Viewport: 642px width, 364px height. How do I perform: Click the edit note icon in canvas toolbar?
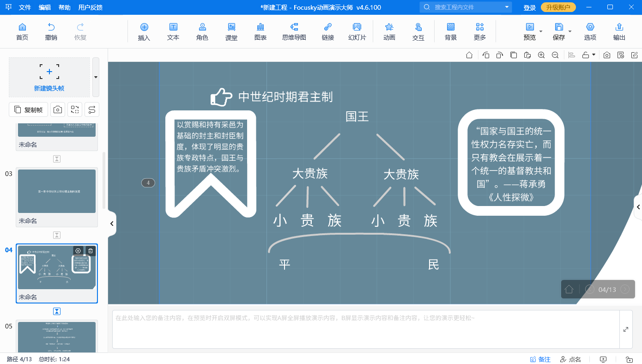[635, 55]
